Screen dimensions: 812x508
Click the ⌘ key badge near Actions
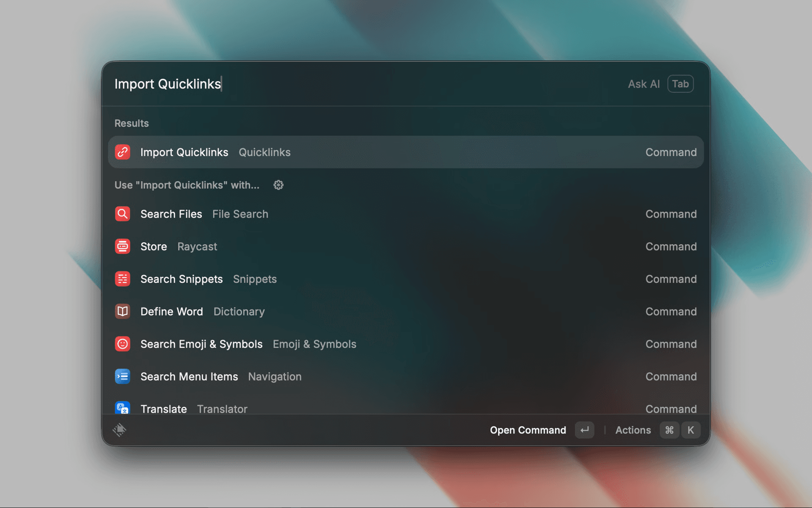pos(669,430)
